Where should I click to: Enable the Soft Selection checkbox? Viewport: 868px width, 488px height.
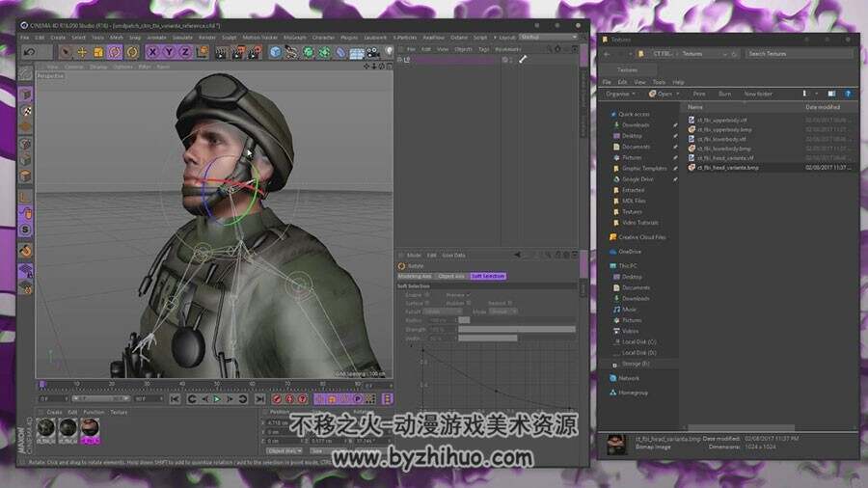tap(427, 295)
